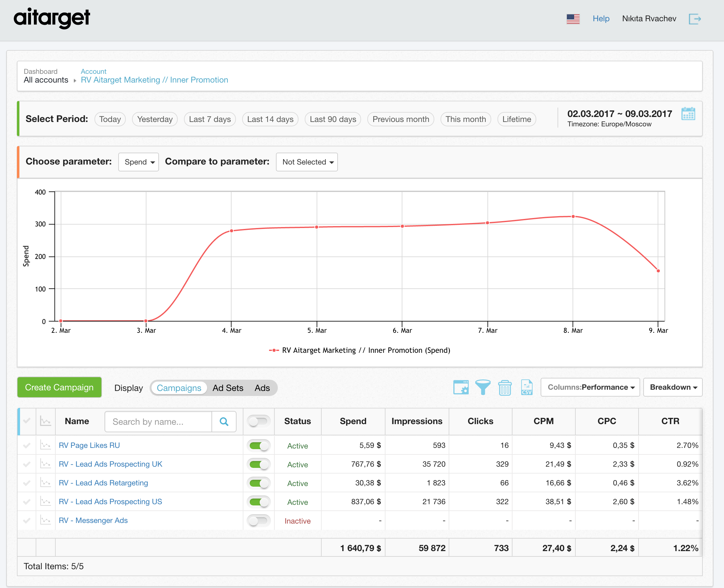Sort table by Impressions column header
The height and width of the screenshot is (588, 724).
(417, 421)
